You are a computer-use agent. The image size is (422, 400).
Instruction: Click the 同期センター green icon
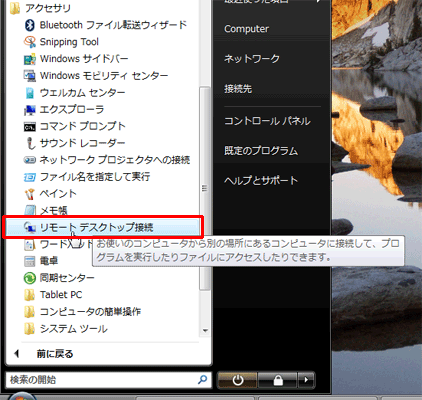30,278
